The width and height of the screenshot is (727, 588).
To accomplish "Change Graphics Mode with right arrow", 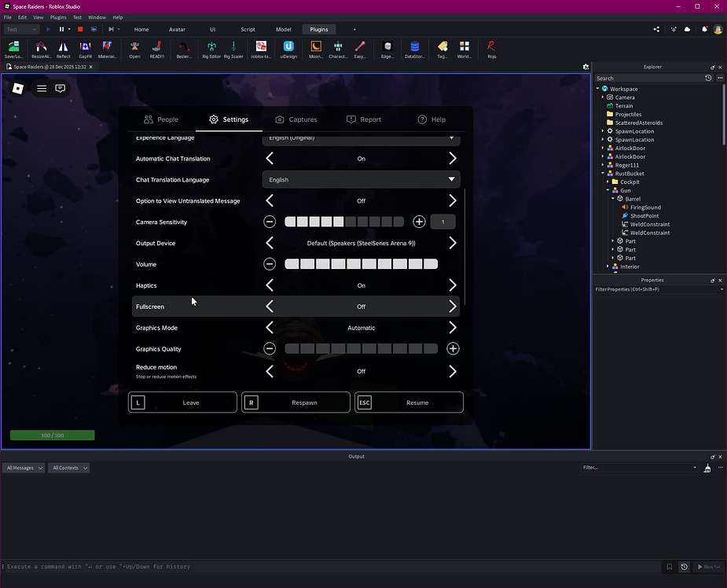I will 453,328.
